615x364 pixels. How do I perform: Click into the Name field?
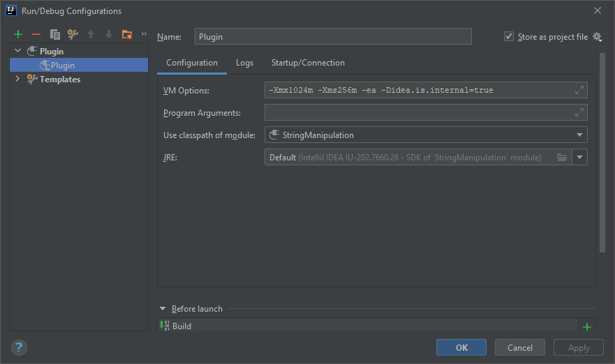coord(333,36)
